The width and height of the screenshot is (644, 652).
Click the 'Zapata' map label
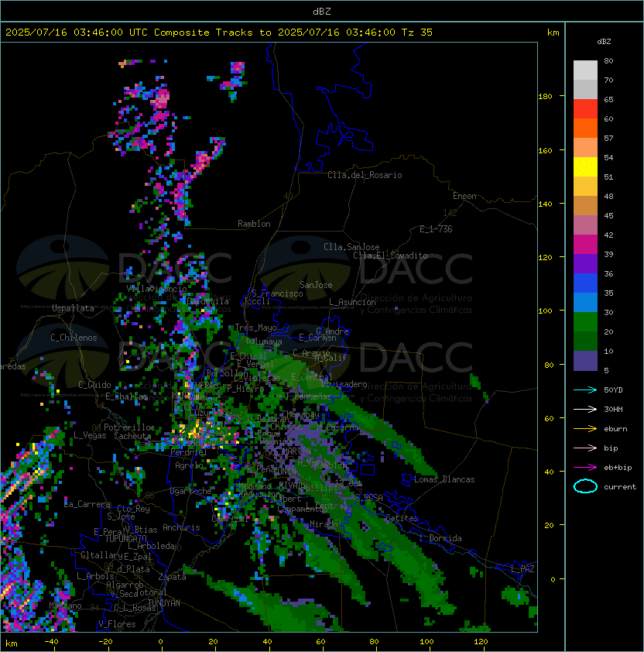tap(172, 577)
